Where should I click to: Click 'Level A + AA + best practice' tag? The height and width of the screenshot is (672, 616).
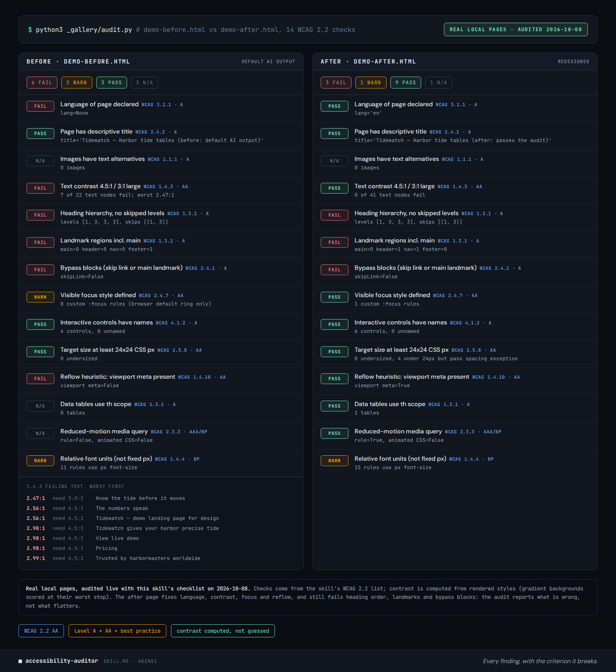click(x=117, y=631)
